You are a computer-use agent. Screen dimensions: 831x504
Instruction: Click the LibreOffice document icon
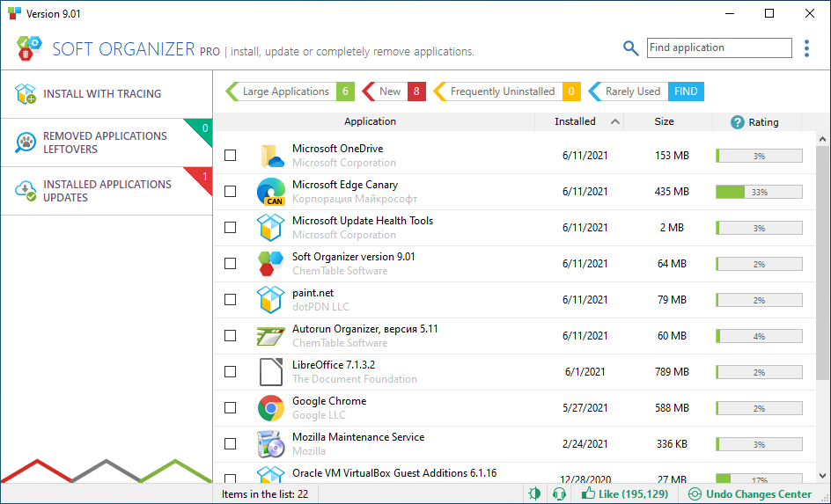pos(270,372)
